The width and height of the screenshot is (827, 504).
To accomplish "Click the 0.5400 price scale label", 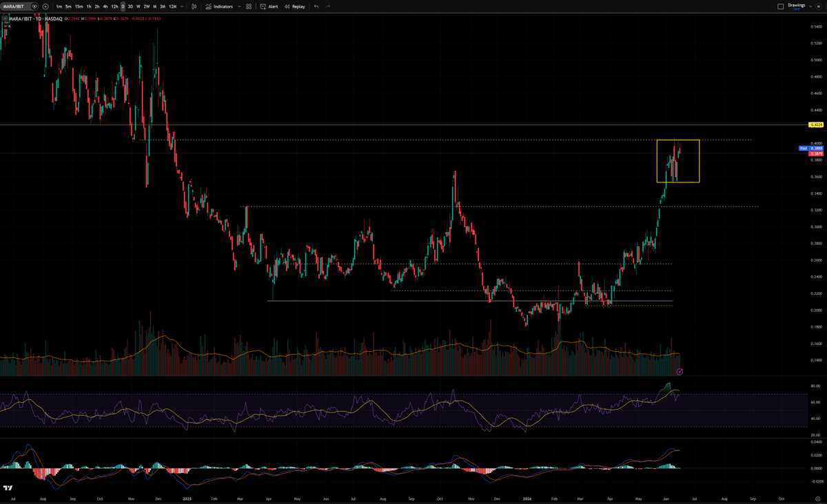I will (x=815, y=26).
